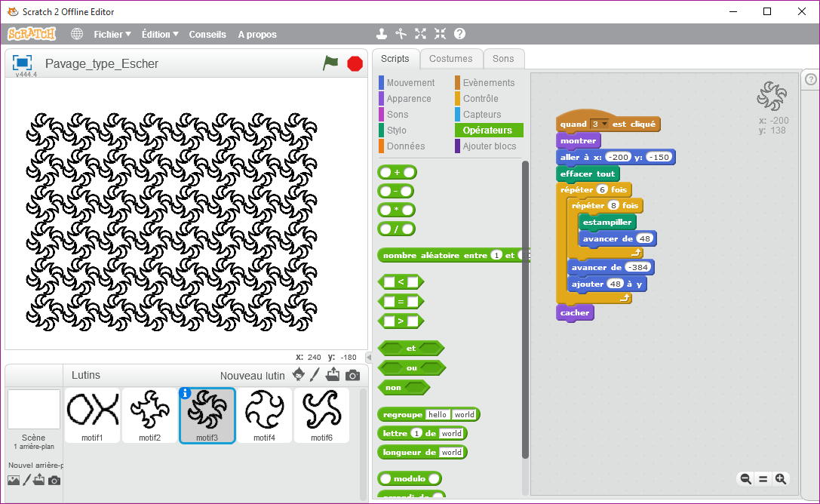Expand key dropdown in 'quand 3' block

(x=603, y=124)
